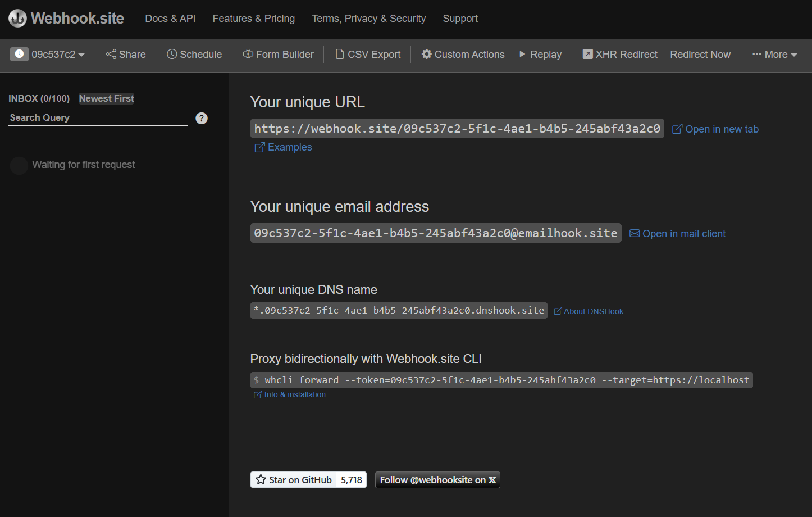Open Features & Pricing page

point(254,19)
